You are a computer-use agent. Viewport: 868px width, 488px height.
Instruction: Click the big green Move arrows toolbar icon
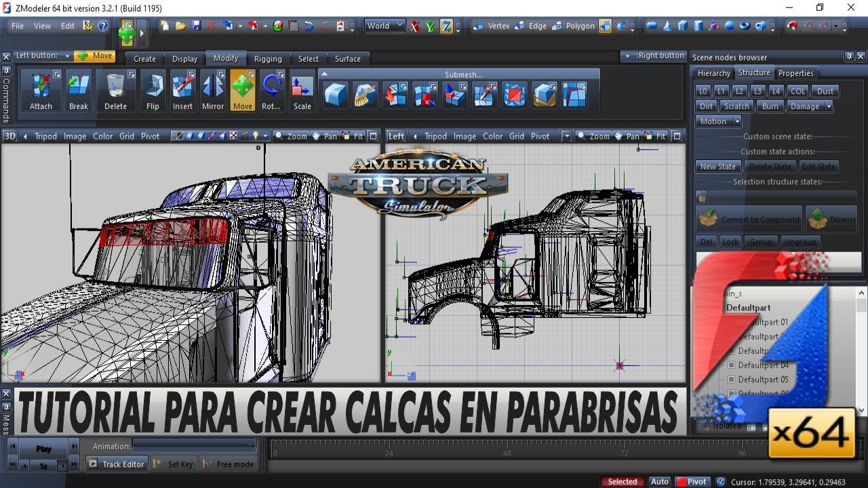127,32
